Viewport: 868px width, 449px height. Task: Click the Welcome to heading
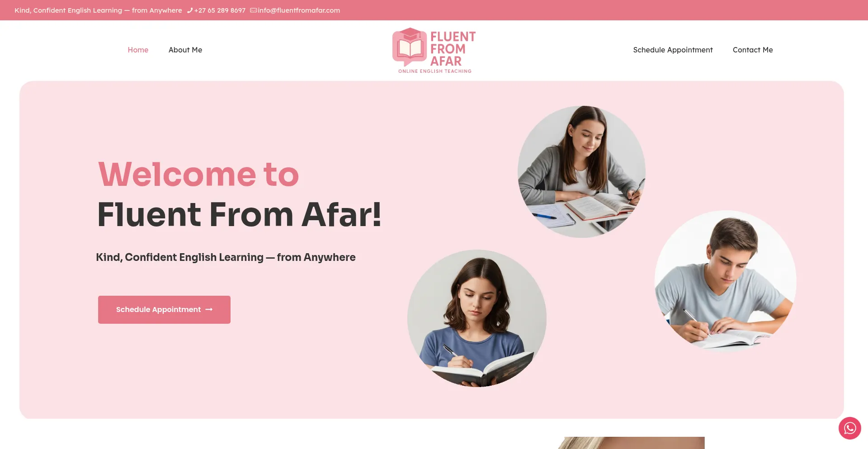[198, 174]
